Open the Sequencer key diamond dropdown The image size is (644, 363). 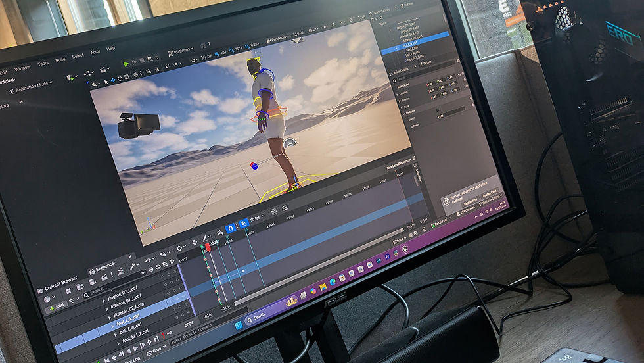pyautogui.click(x=181, y=248)
